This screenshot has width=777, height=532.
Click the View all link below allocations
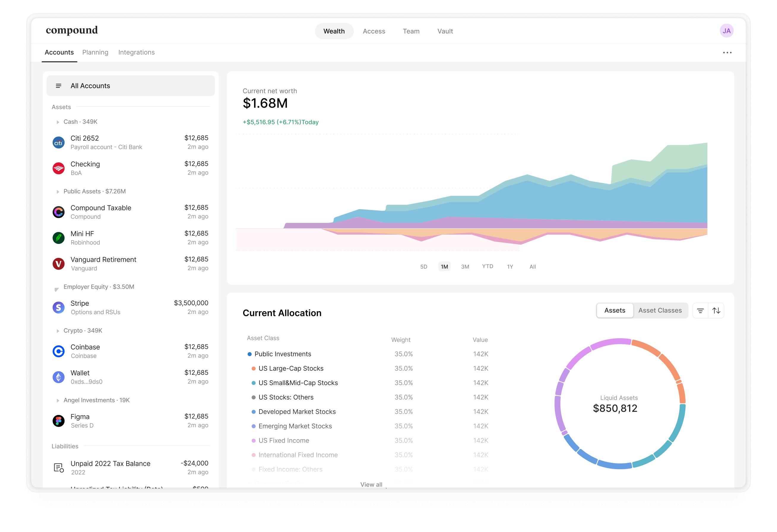(371, 484)
